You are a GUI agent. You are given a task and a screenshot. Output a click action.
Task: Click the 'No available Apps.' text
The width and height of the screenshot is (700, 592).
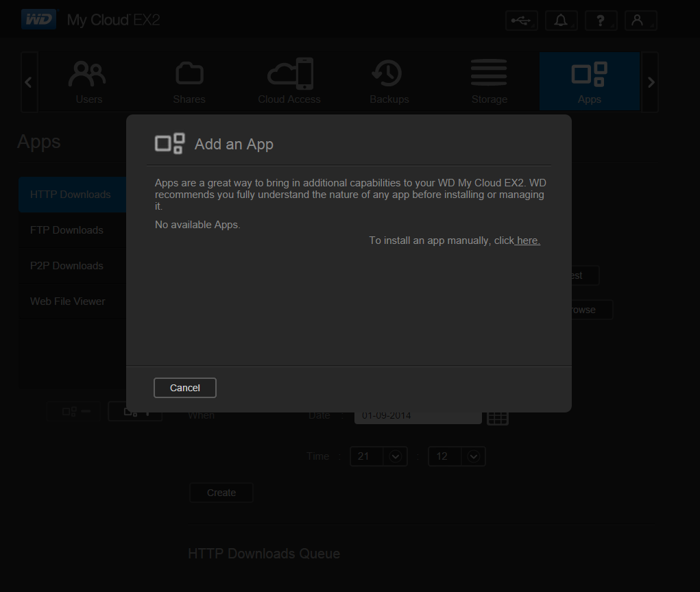[x=197, y=224]
